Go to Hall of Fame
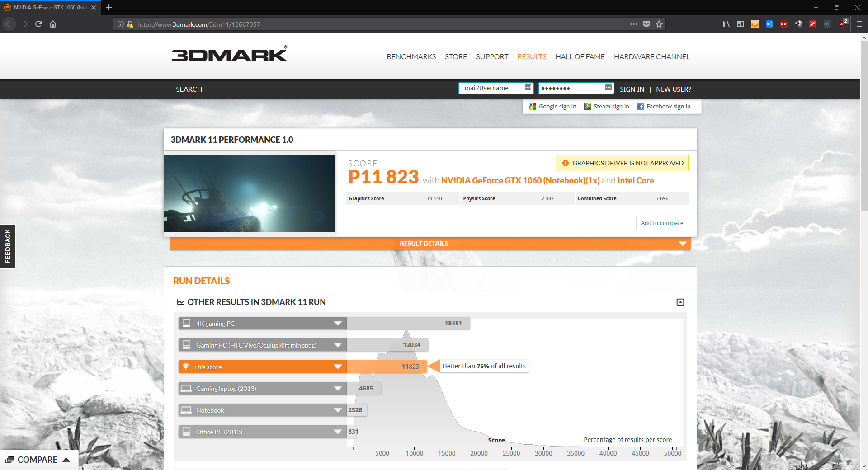868x470 pixels. [x=580, y=57]
